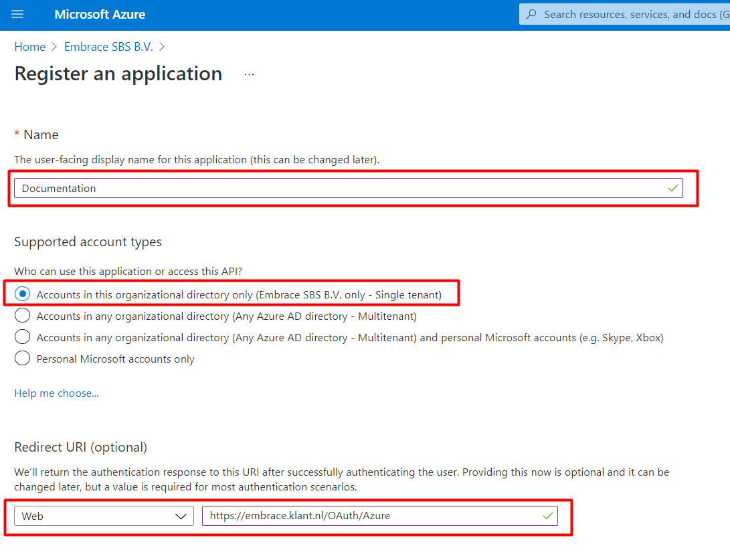Viewport: 730px width, 560px height.
Task: Click the Microsoft Azure logo text
Action: [100, 15]
